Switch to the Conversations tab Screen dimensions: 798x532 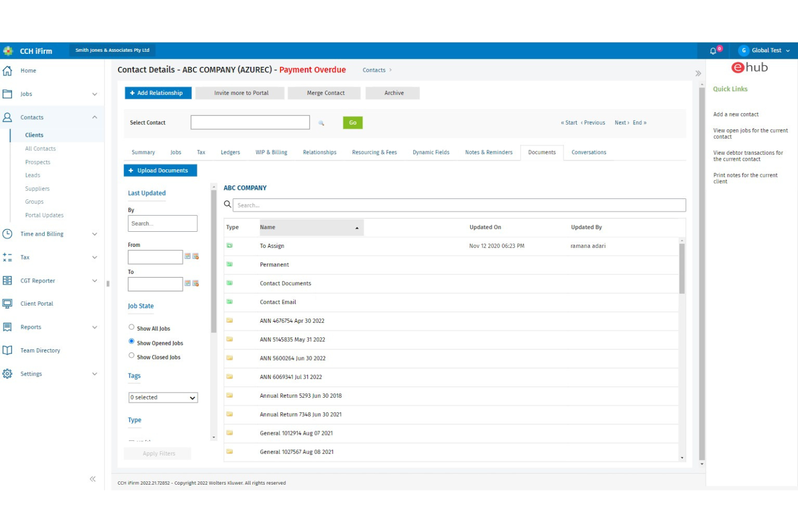(589, 153)
